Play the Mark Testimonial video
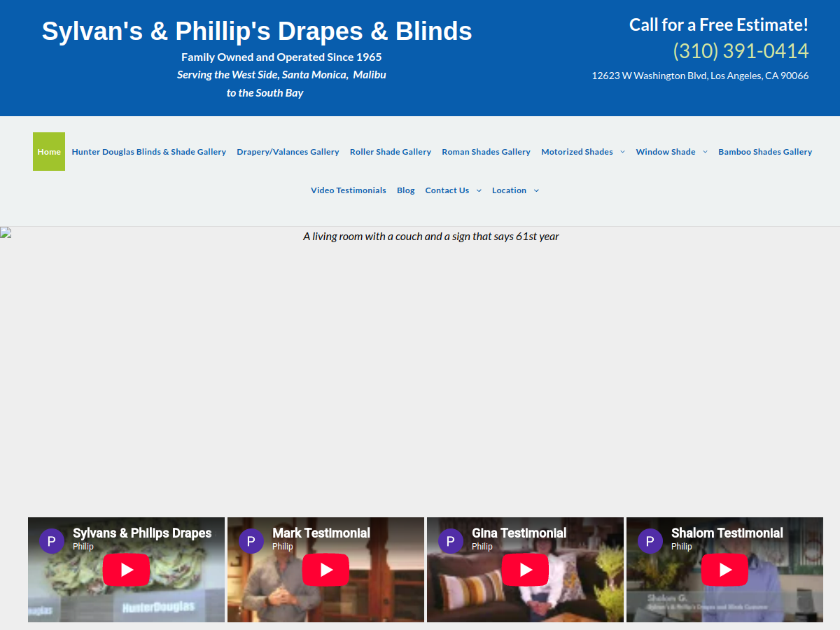The height and width of the screenshot is (630, 840). click(325, 570)
